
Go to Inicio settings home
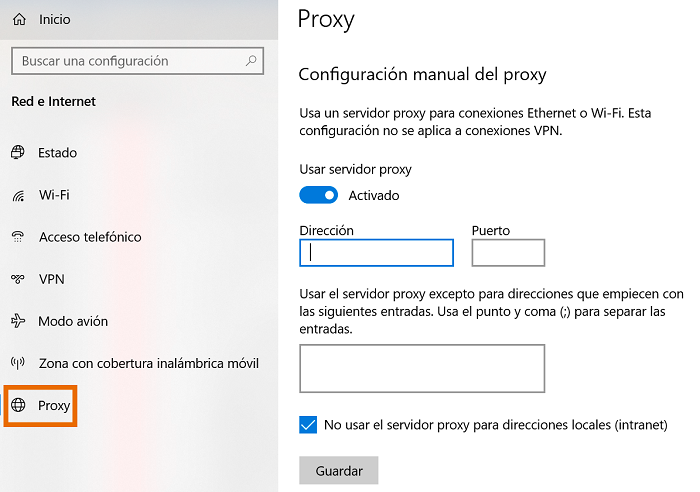tap(54, 19)
